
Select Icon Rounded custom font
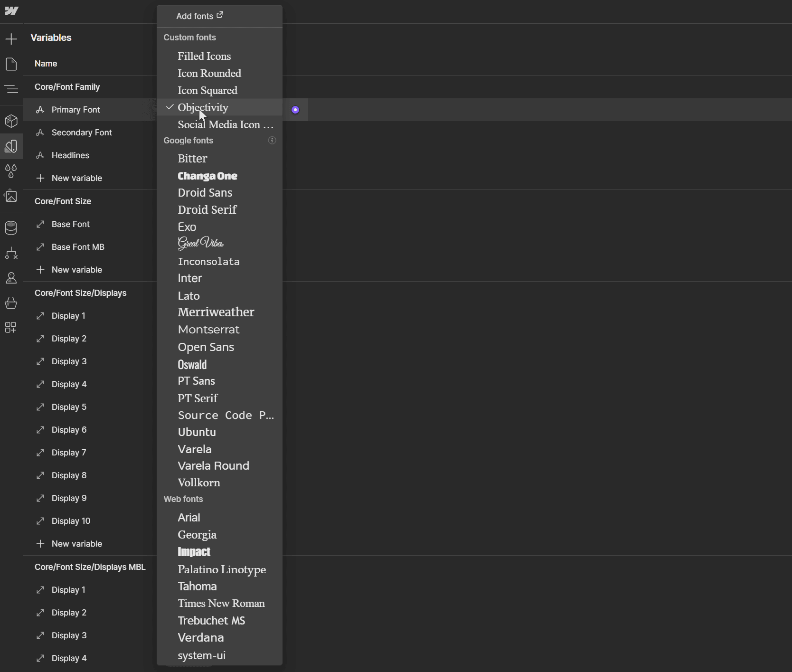click(219, 73)
